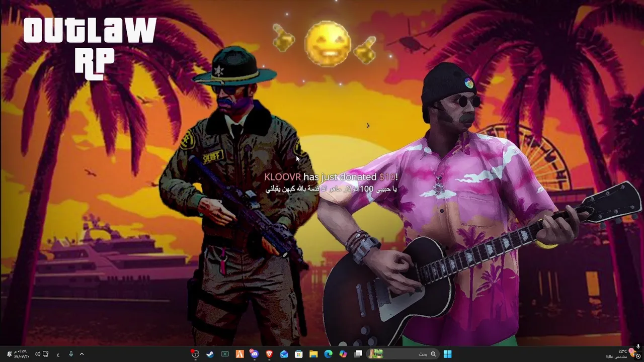Click the green microphone tray icon
The image size is (644, 362).
[x=71, y=354]
